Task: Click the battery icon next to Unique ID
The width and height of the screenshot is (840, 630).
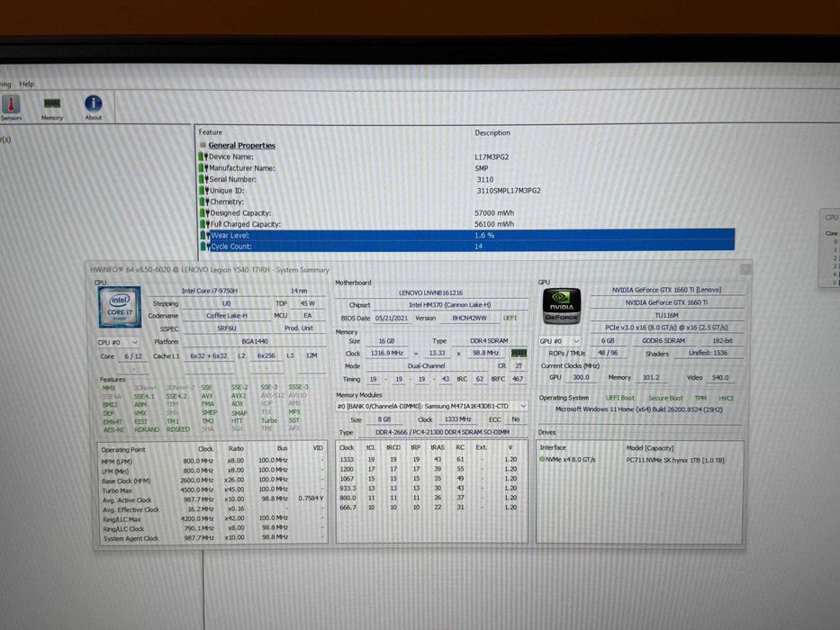Action: pos(203,190)
